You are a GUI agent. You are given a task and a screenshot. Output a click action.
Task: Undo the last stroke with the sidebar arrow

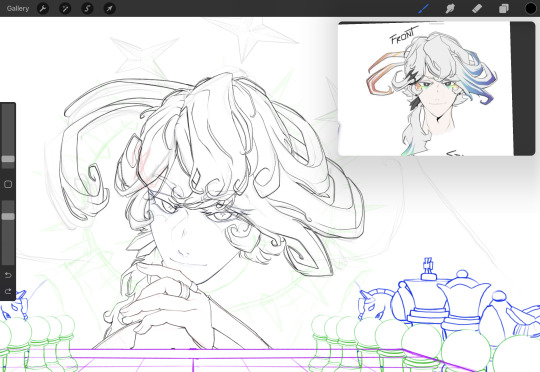8,275
